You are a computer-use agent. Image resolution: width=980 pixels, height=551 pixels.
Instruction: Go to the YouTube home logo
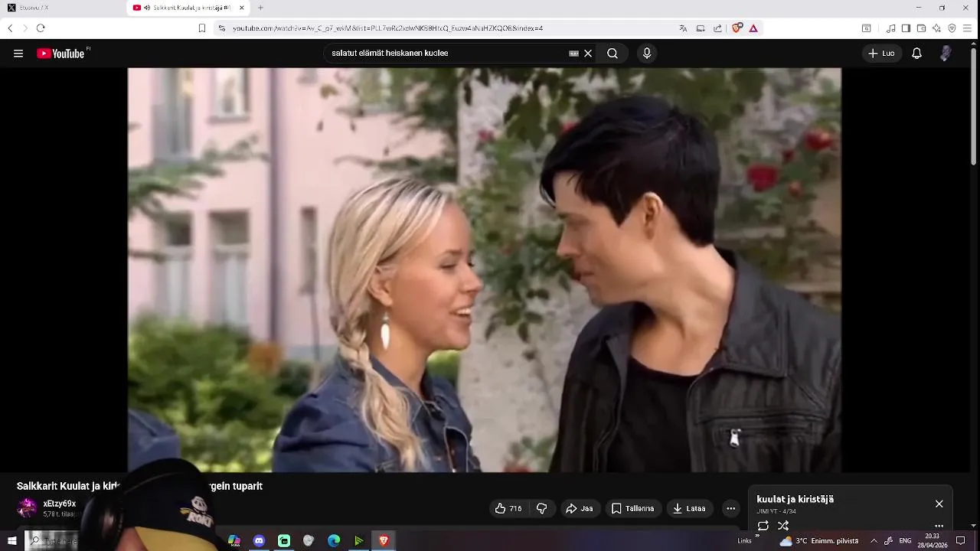click(61, 54)
